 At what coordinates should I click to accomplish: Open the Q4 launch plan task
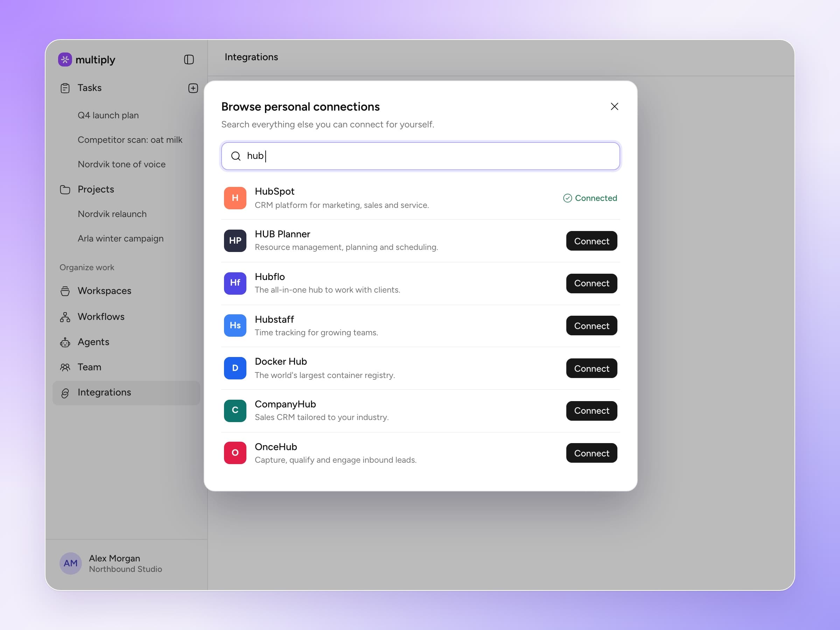[x=108, y=115]
